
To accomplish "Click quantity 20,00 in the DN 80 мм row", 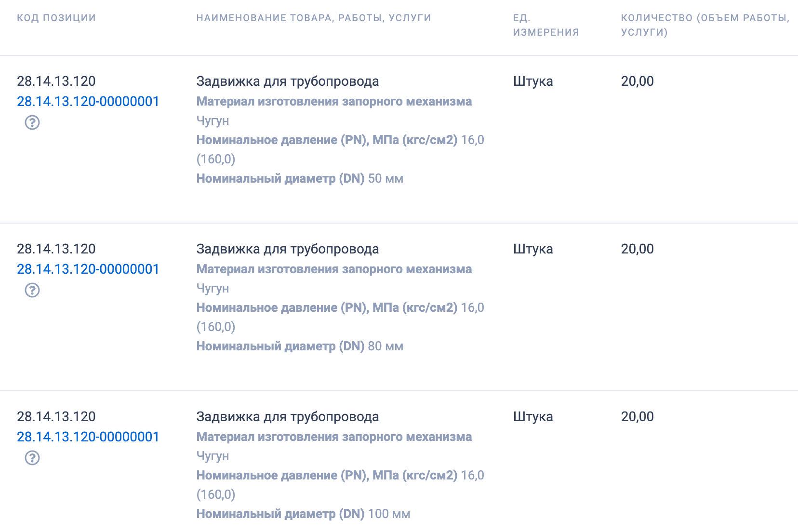I will (x=638, y=249).
